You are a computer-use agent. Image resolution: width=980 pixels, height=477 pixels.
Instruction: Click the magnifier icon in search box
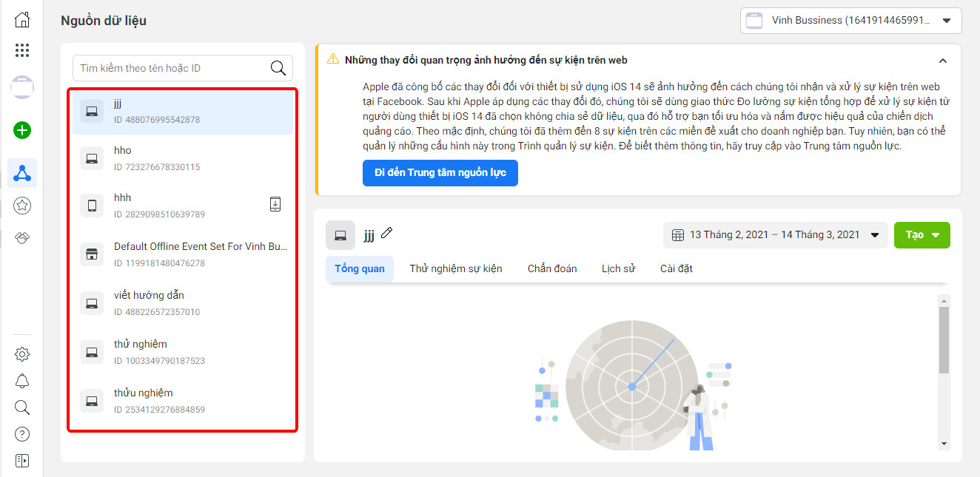[x=278, y=68]
